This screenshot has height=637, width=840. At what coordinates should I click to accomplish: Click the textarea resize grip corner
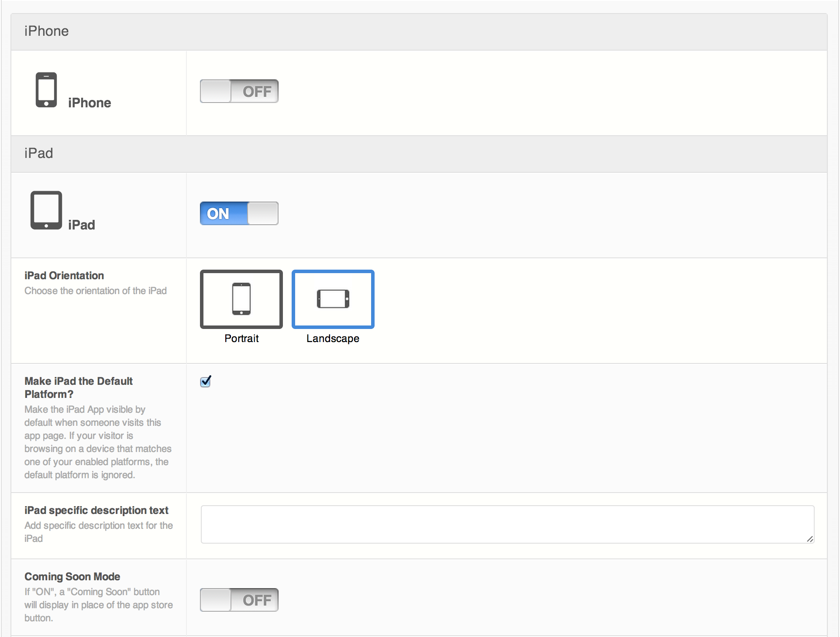(810, 539)
